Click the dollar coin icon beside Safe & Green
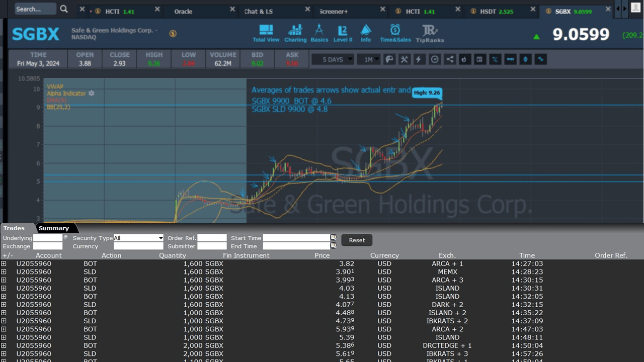The width and height of the screenshot is (644, 362). pyautogui.click(x=173, y=34)
